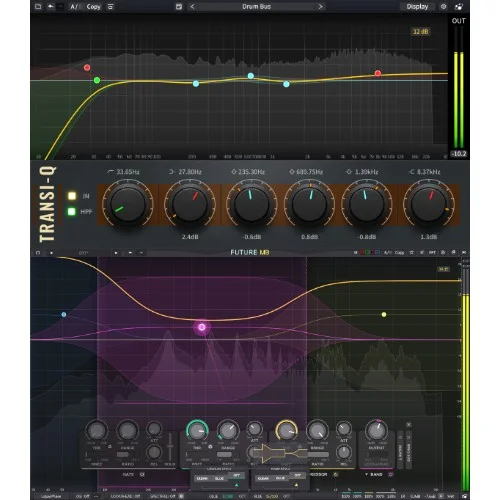Select the red low-shelf node on EQ curve

(87, 68)
